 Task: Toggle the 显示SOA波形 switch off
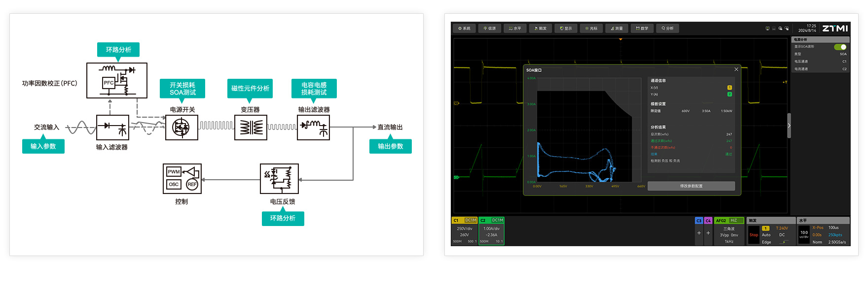pyautogui.click(x=840, y=47)
